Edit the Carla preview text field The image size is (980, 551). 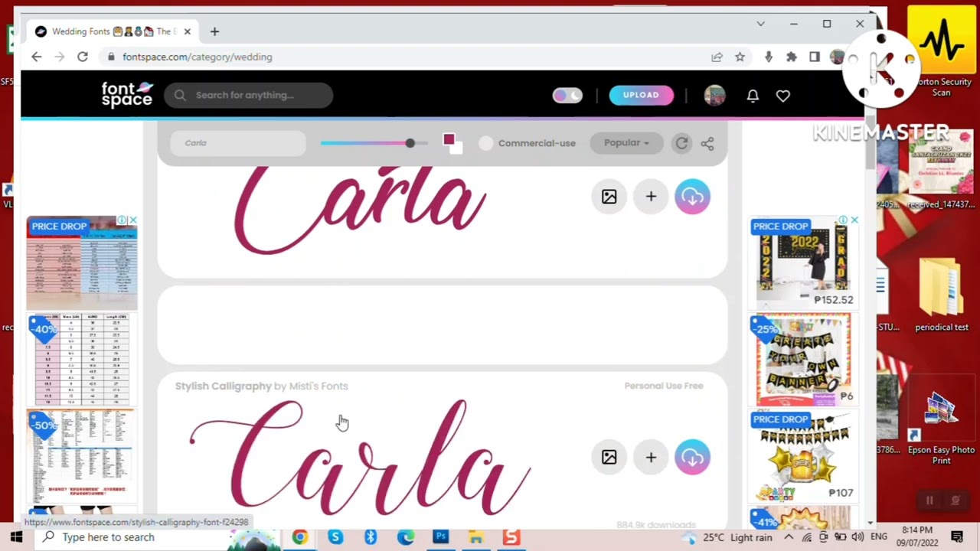pyautogui.click(x=237, y=143)
